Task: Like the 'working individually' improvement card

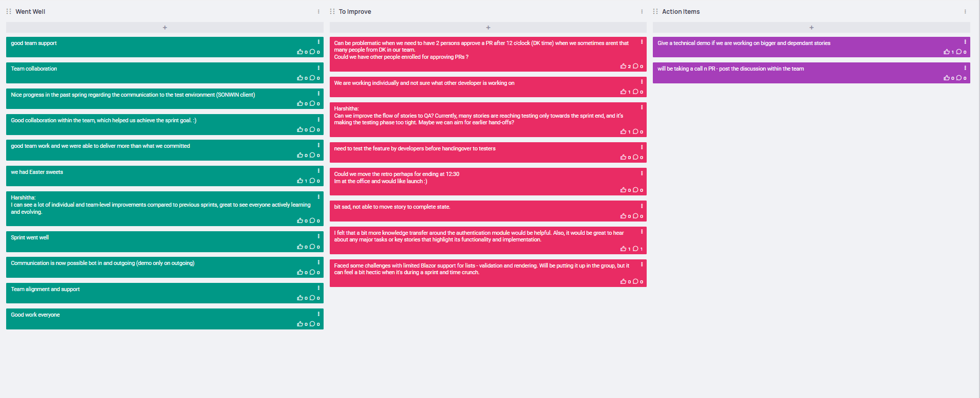Action: coord(623,92)
